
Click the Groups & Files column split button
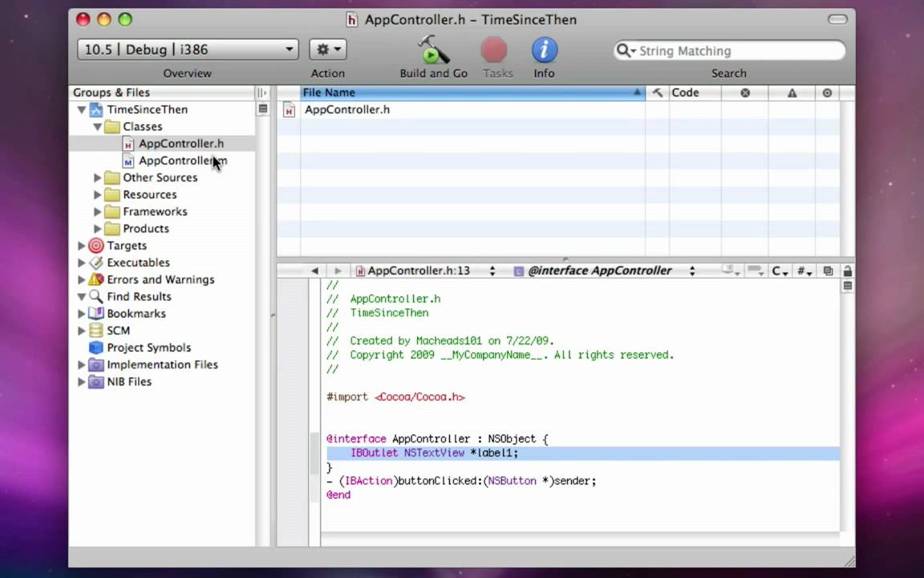tap(262, 92)
